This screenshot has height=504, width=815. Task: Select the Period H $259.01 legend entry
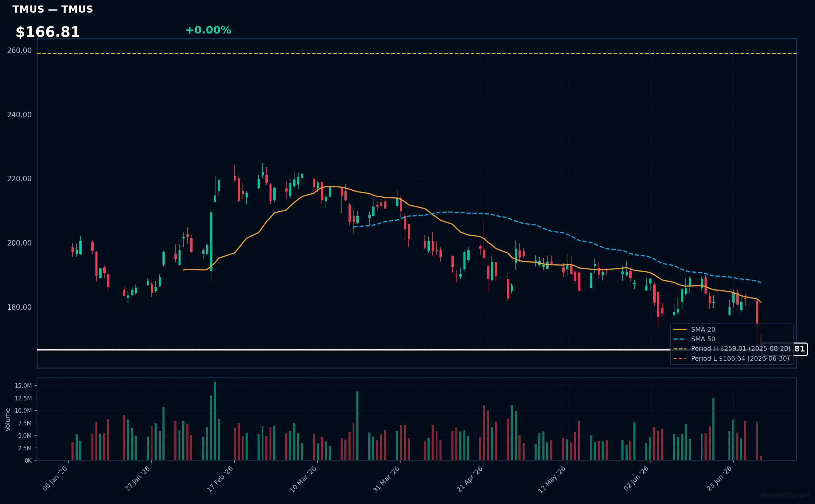732,349
